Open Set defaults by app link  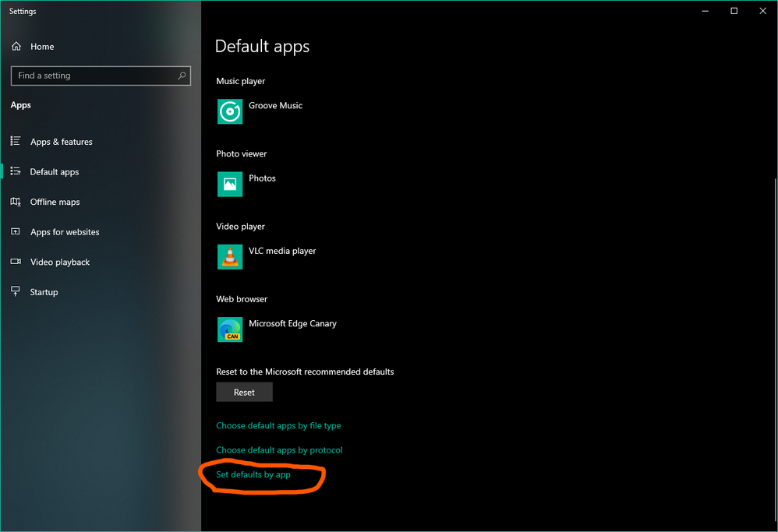pos(253,474)
